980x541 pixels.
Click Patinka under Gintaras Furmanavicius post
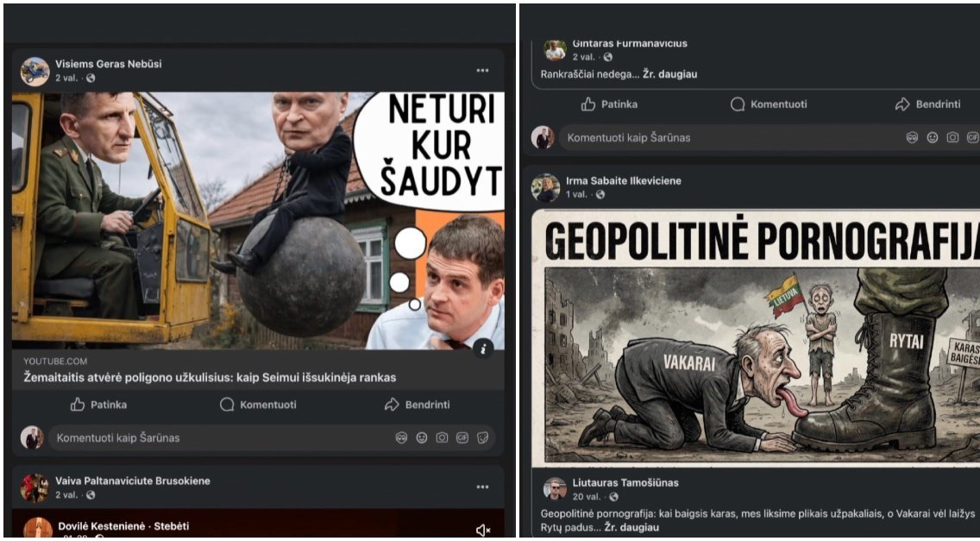(609, 104)
